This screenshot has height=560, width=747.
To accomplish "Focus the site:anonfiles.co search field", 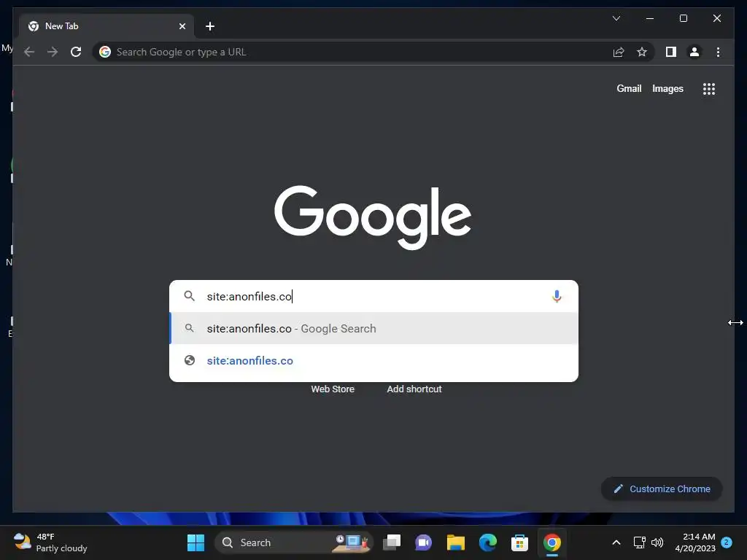I will coord(373,296).
